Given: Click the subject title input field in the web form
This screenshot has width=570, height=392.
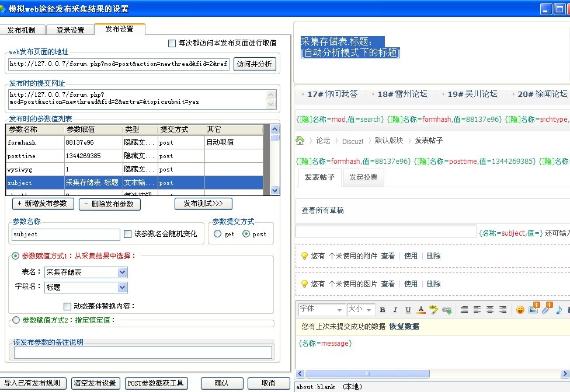Looking at the screenshot, I should (x=385, y=232).
